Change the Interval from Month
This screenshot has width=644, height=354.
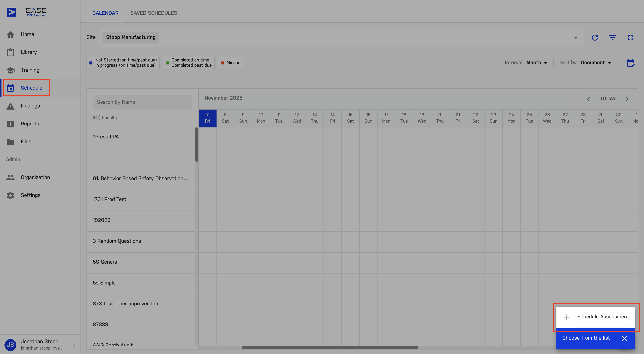pos(537,63)
